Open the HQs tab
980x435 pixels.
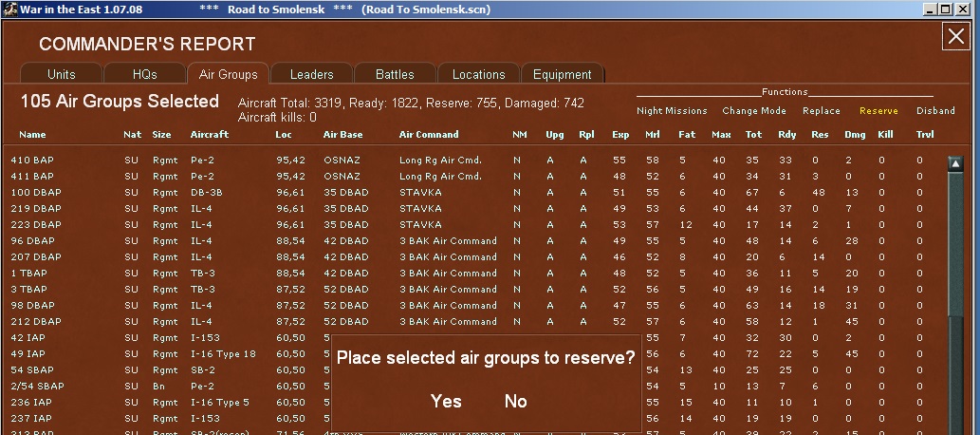(145, 74)
